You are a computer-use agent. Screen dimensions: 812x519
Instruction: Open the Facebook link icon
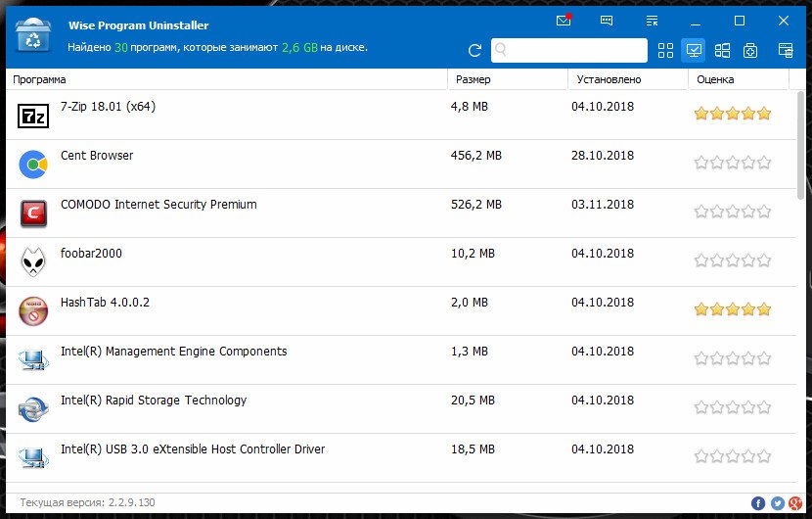point(758,503)
